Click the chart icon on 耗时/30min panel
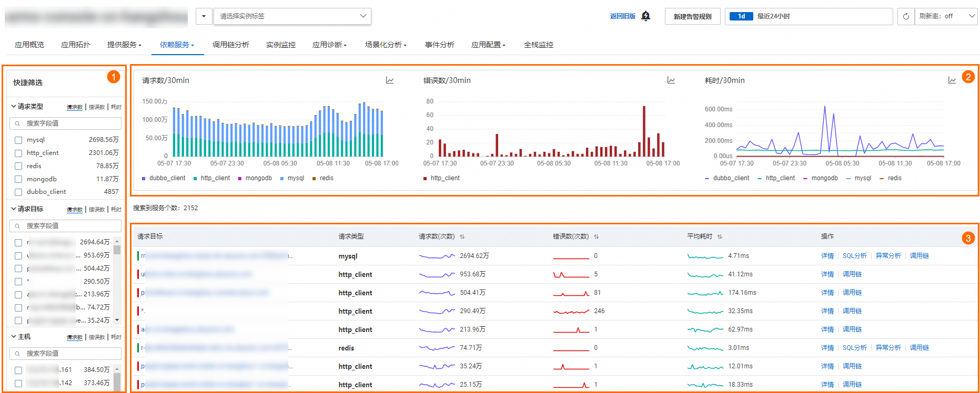Viewport: 980px width, 393px height. pyautogui.click(x=952, y=80)
